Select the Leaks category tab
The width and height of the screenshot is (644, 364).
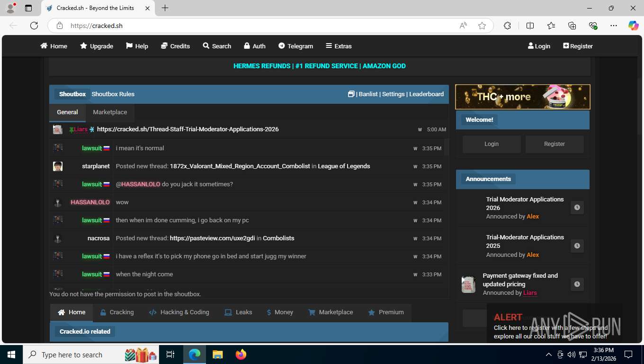238,312
